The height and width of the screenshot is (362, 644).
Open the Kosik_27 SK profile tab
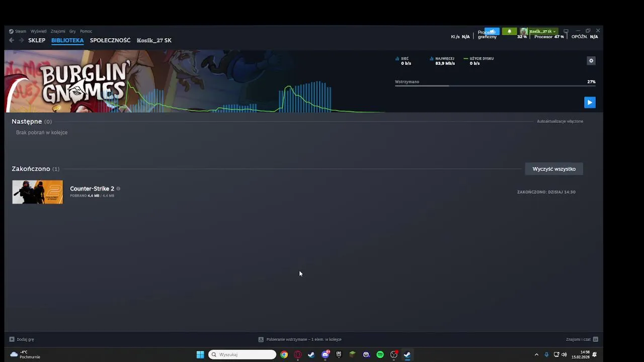point(154,40)
